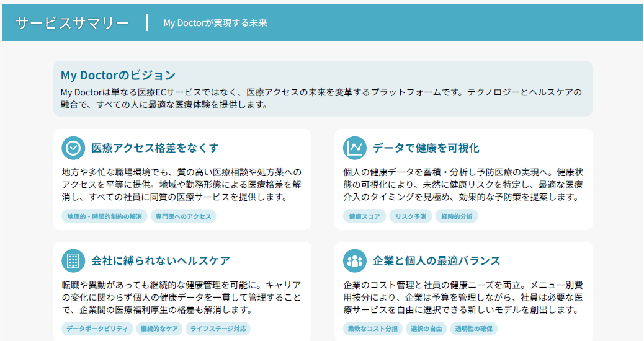
Task: Choose the リスク予測 tag
Action: (x=411, y=216)
